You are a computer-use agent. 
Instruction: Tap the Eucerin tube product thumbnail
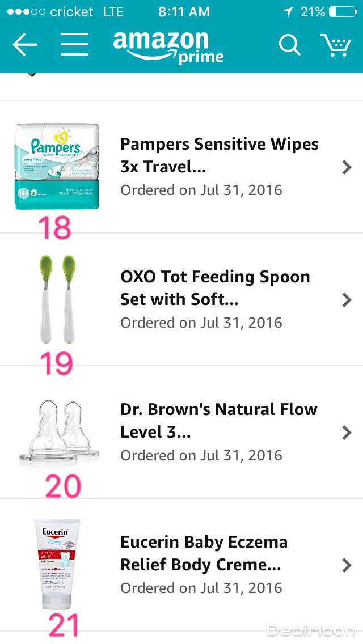(57, 563)
